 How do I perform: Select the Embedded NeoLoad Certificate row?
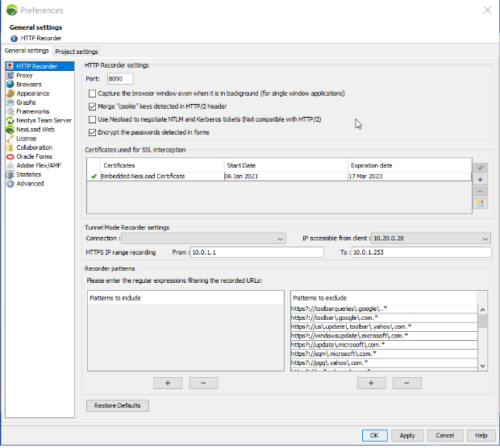(x=161, y=176)
